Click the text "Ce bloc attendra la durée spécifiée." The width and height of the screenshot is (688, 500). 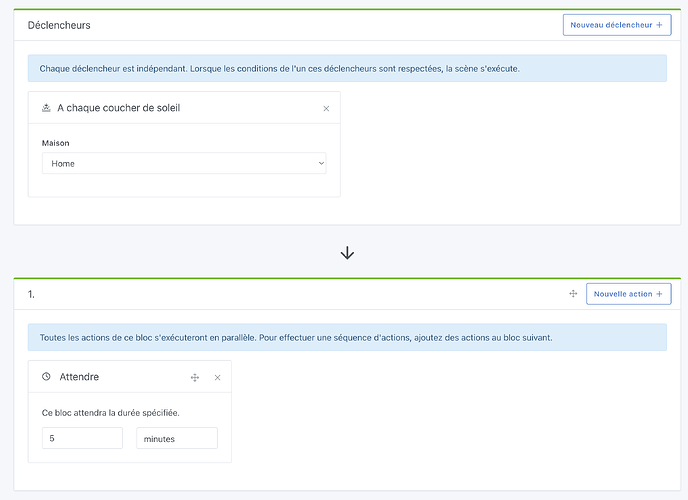pyautogui.click(x=111, y=413)
